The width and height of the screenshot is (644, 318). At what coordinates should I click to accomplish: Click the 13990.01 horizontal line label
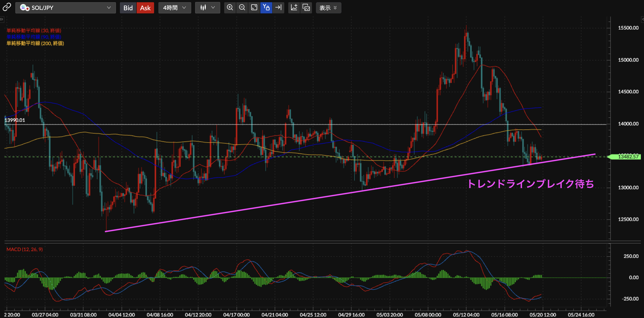(x=15, y=120)
